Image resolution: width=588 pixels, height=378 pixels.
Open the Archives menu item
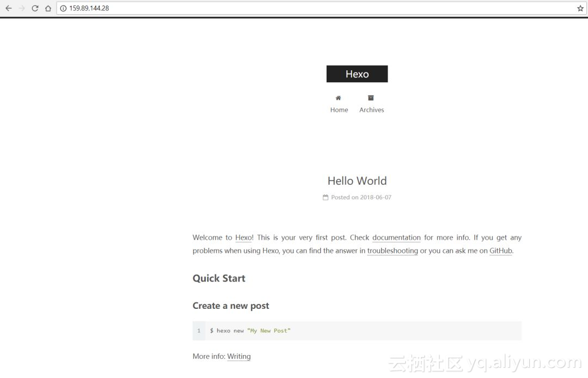coord(372,110)
